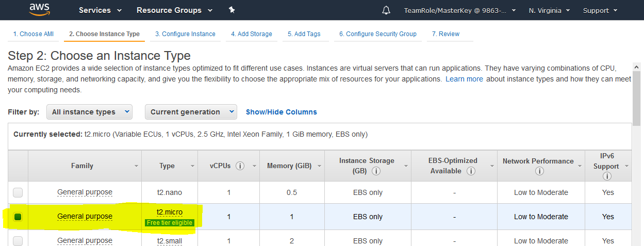Click the Currently selected summary text
This screenshot has width=644, height=246.
191,134
